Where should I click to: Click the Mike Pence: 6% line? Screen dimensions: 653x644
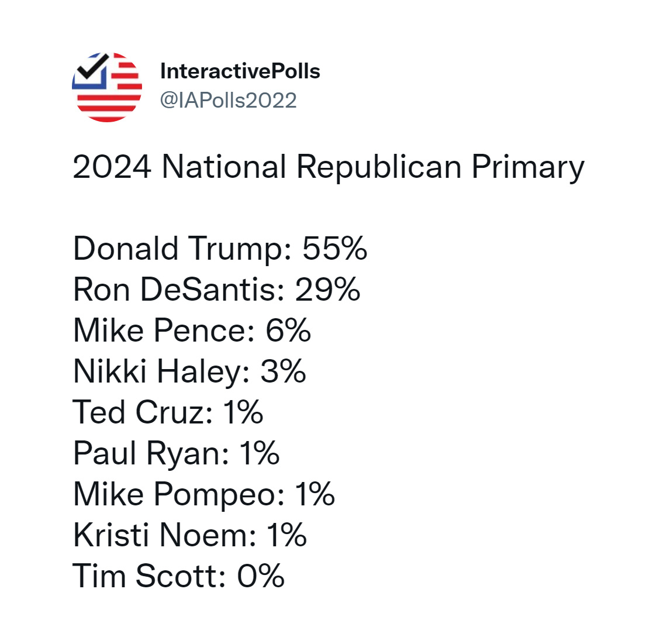tap(192, 330)
